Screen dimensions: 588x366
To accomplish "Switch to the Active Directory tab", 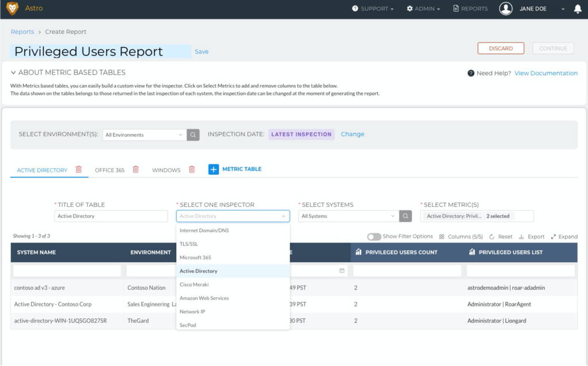I will pyautogui.click(x=42, y=170).
